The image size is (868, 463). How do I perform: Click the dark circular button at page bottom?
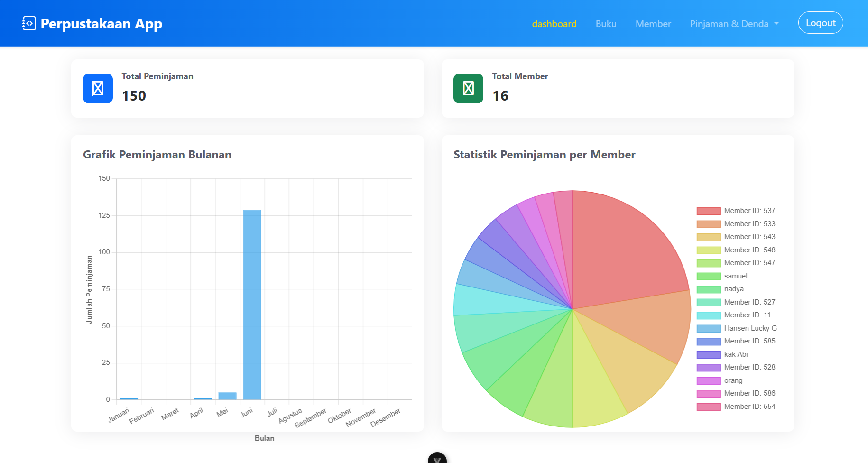click(x=437, y=459)
